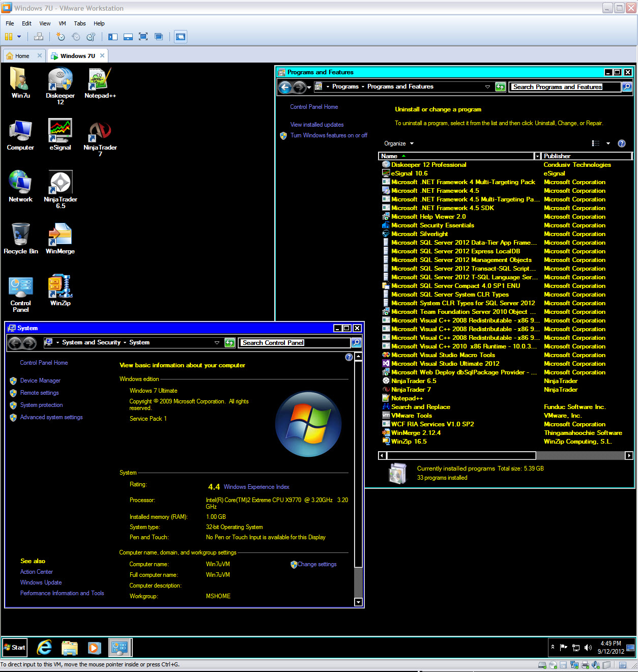Click the VMware take snapshot toolbar icon
Image resolution: width=638 pixels, height=672 pixels.
coord(61,37)
